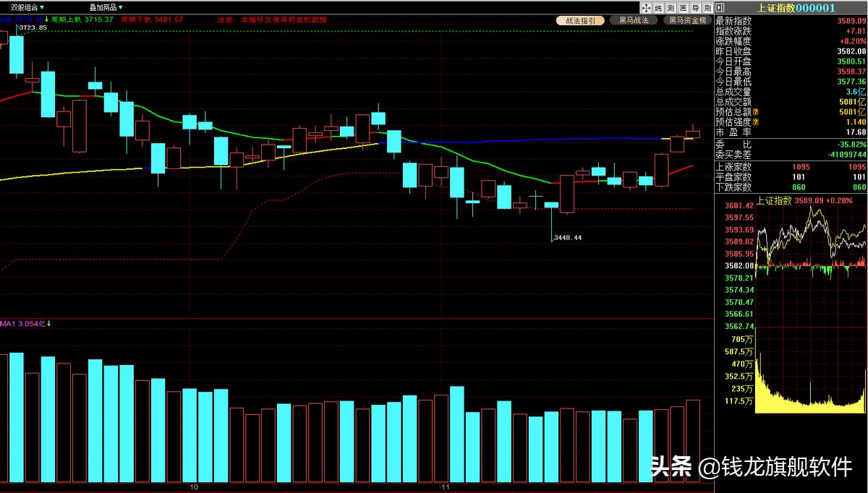This screenshot has height=493, width=868.
Task: Select the 画 drawing tool
Action: [683, 8]
